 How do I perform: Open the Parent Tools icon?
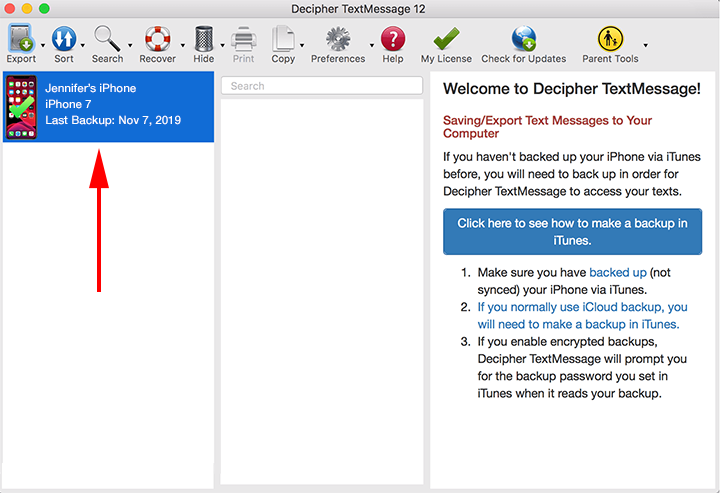point(610,39)
